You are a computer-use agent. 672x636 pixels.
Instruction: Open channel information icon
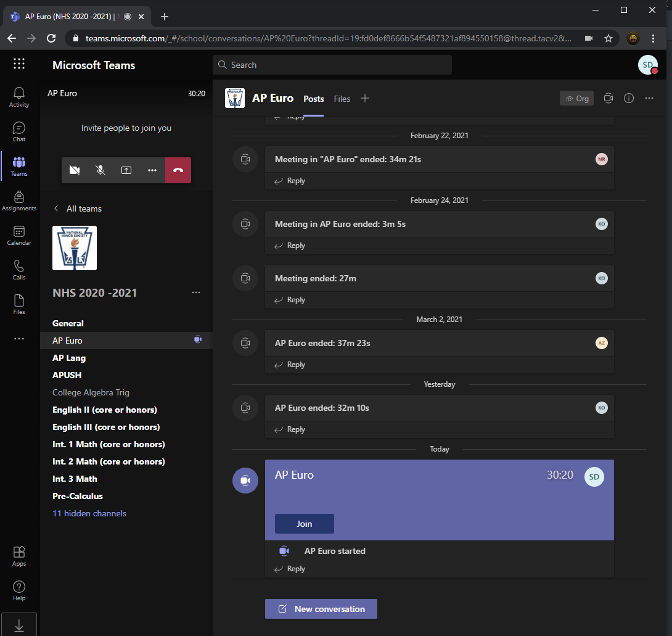[x=629, y=98]
